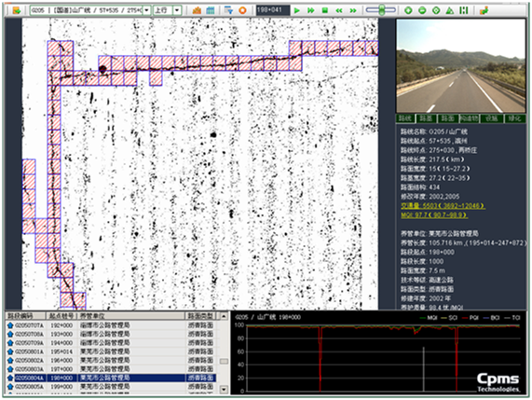The height and width of the screenshot is (400, 532).
Task: Select the row G2050805A at 199+000
Action: 112,387
